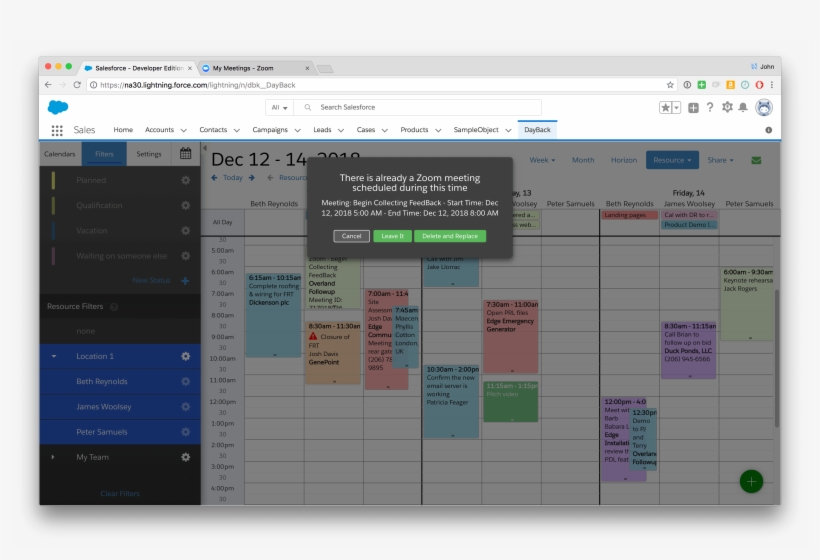Open the Accounts nav dropdown chevron
The height and width of the screenshot is (560, 820).
(184, 130)
